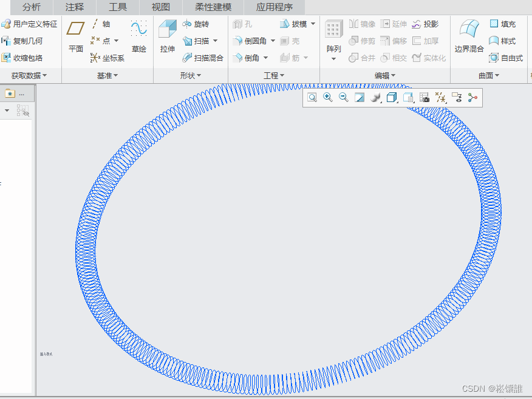Toggle tree column visibility eye icon

pos(23,111)
